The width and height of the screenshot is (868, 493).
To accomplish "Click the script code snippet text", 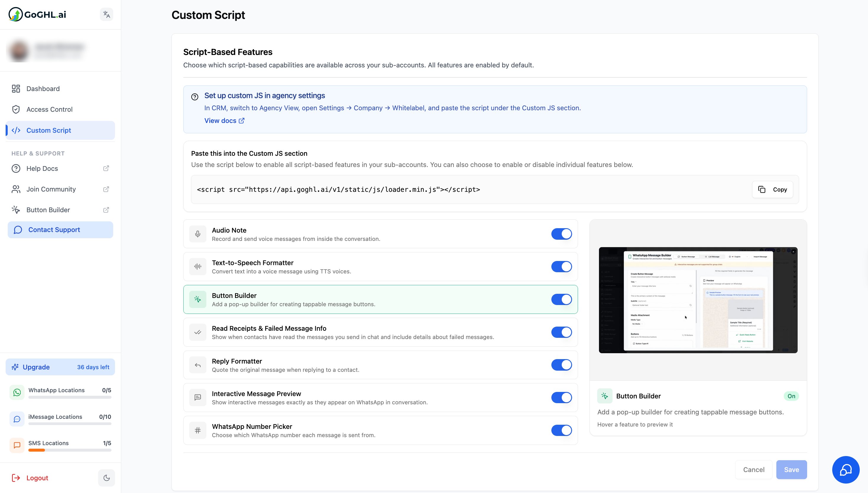I will click(x=339, y=190).
